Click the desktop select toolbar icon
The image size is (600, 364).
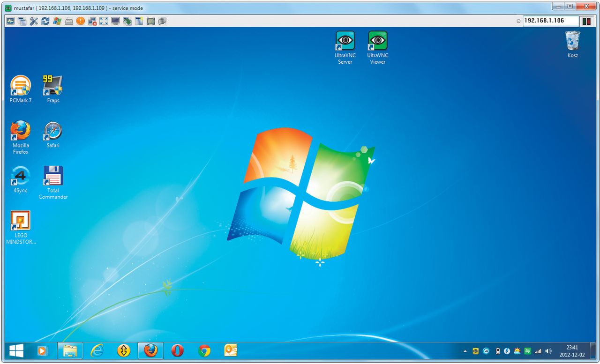coord(150,21)
